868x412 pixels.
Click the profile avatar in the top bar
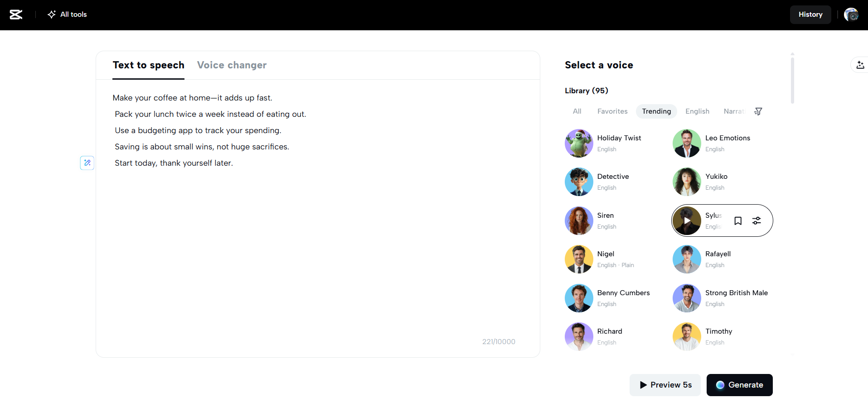[x=851, y=14]
